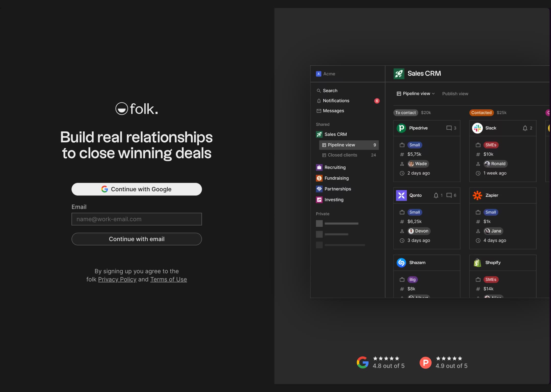
Task: Click Continue with Google button
Action: tap(136, 189)
